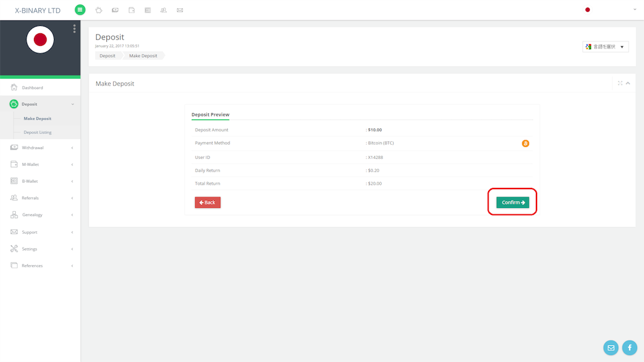Click the User ID value X14288

tap(375, 157)
